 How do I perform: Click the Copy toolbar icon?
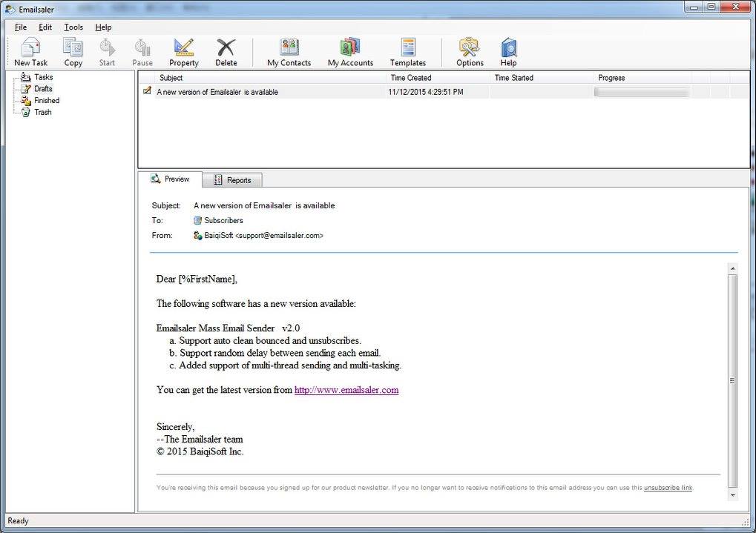[x=73, y=52]
